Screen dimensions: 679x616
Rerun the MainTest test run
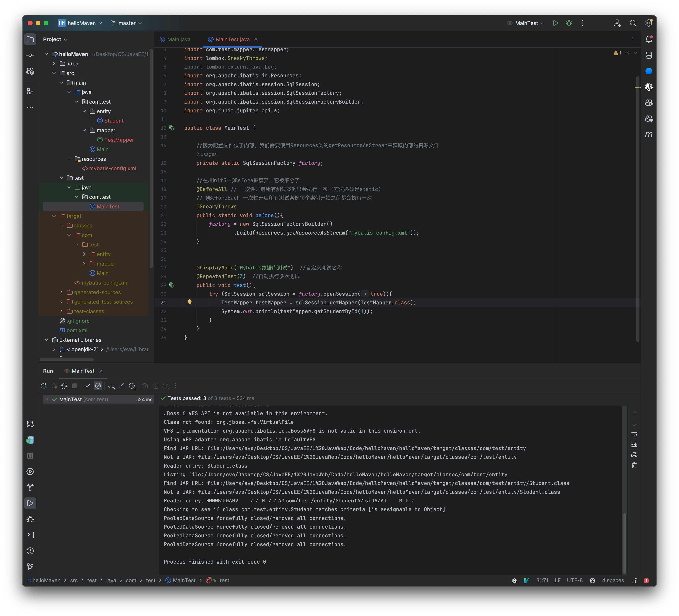43,386
